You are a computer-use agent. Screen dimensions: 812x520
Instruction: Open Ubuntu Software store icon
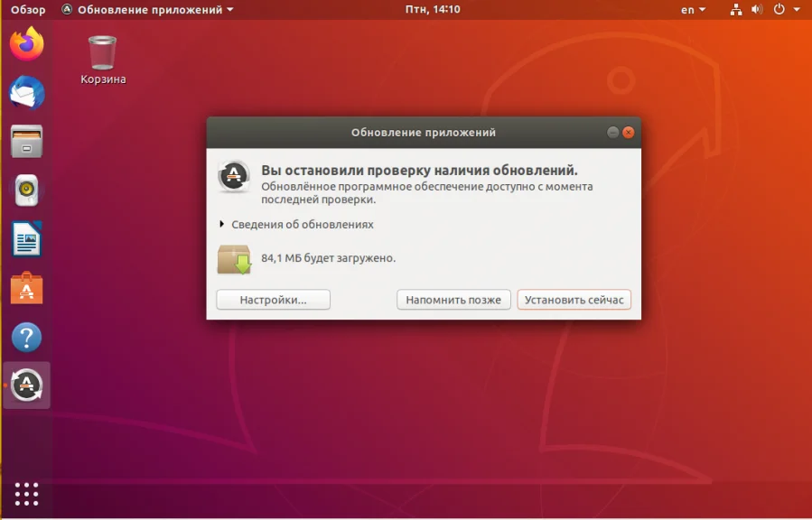26,288
